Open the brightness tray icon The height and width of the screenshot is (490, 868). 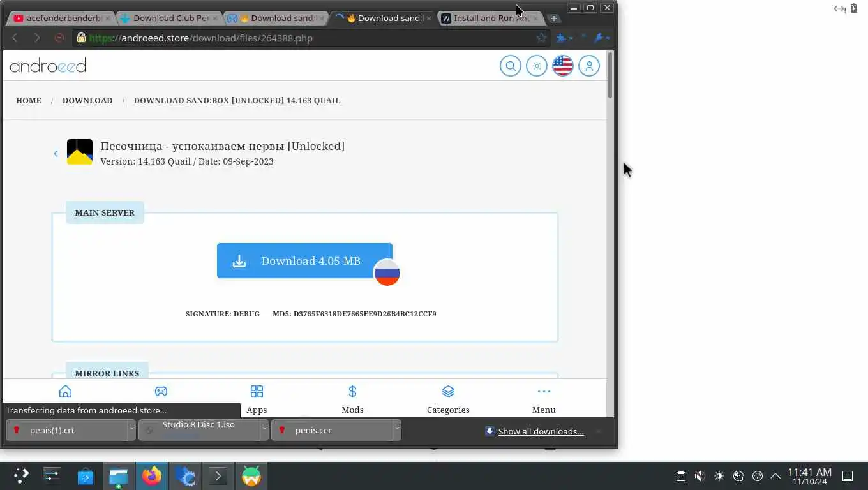click(x=719, y=476)
